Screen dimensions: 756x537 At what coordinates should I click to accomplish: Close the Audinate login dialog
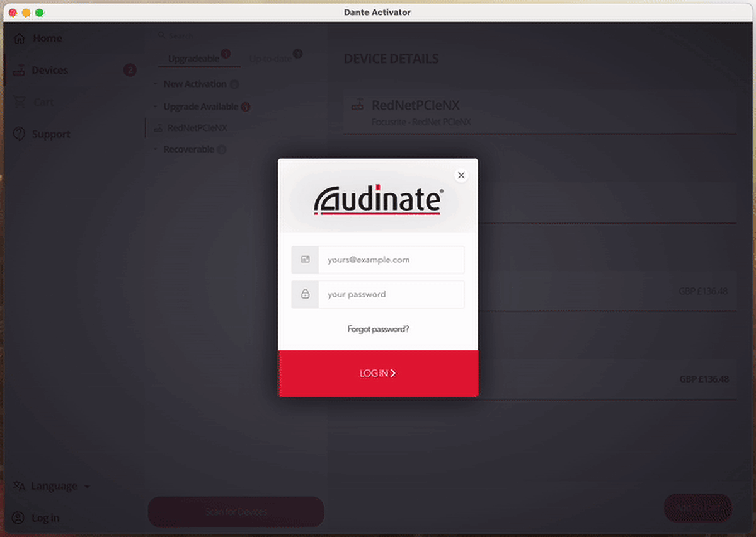[461, 175]
